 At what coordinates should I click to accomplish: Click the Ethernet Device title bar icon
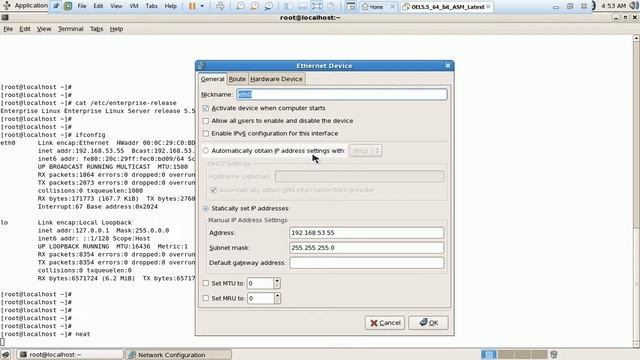(x=201, y=66)
